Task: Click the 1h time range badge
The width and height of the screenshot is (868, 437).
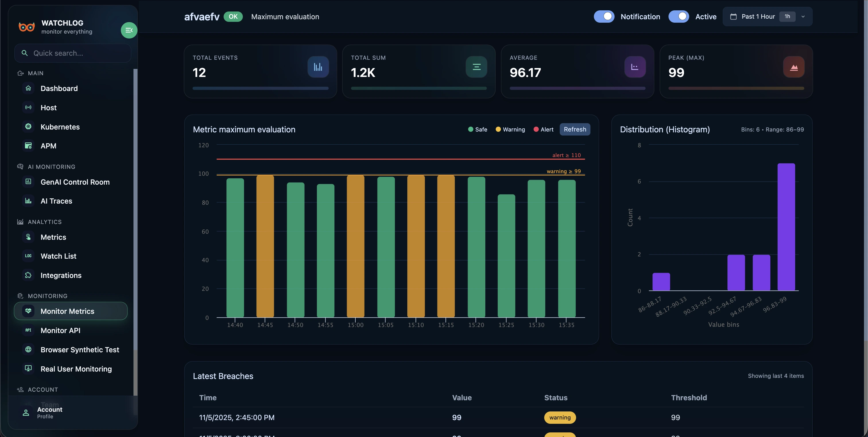Action: (787, 17)
